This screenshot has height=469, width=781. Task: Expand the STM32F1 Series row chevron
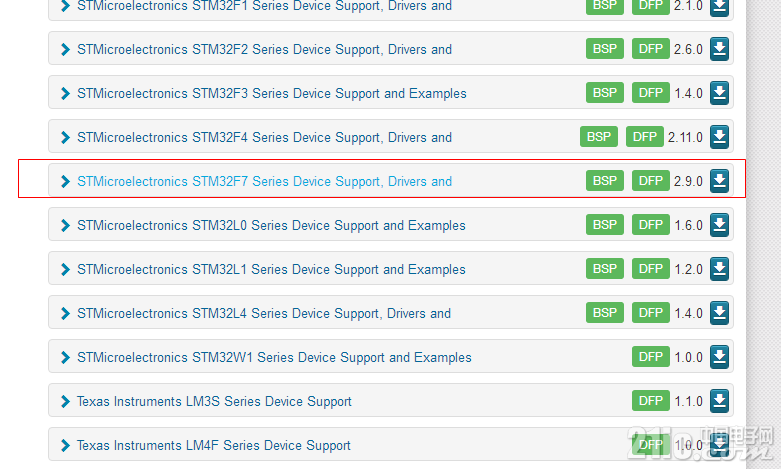click(65, 6)
